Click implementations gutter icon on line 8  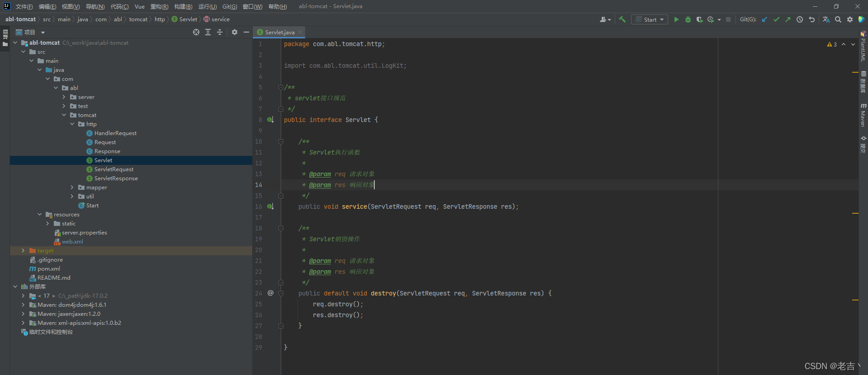[270, 120]
